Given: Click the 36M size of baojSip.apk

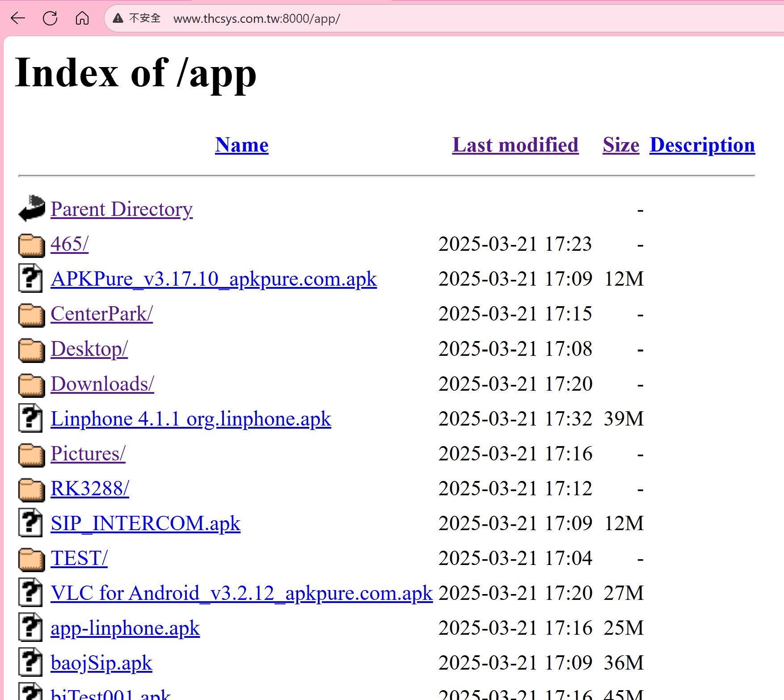Looking at the screenshot, I should [x=624, y=663].
